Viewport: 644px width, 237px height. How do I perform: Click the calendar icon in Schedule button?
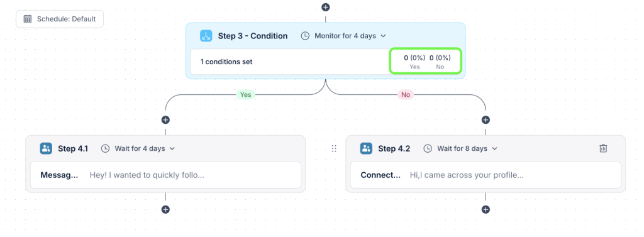pos(28,19)
